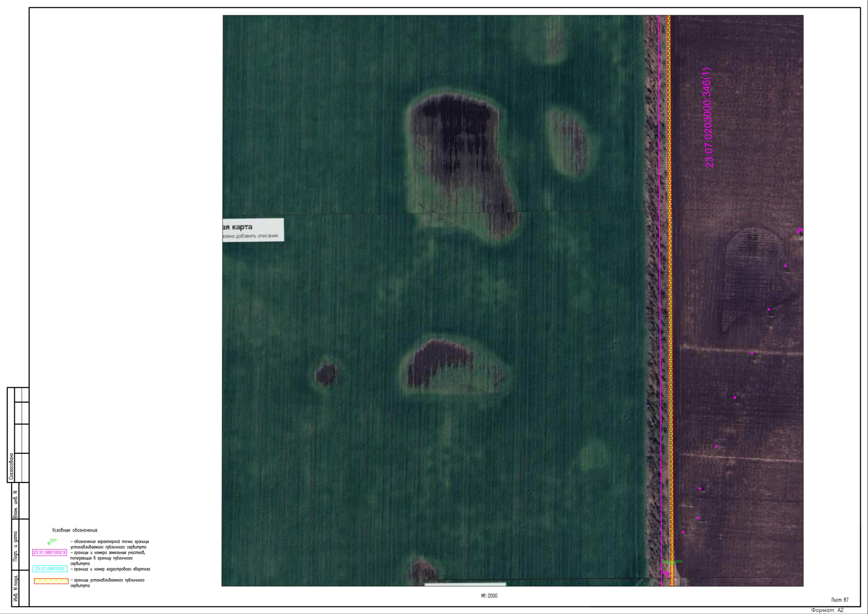
Task: Click the magenta 23:31:0801002:9 legend box
Action: click(x=50, y=553)
